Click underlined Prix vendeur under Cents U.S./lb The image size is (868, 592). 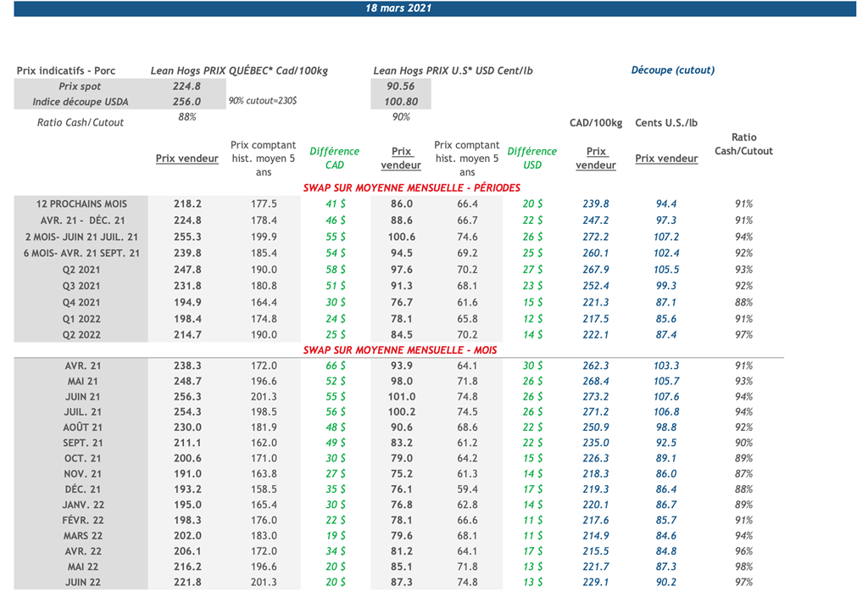[x=666, y=159]
